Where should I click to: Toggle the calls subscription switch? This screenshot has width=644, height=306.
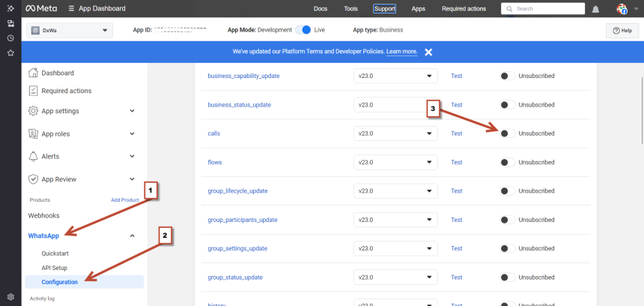507,133
